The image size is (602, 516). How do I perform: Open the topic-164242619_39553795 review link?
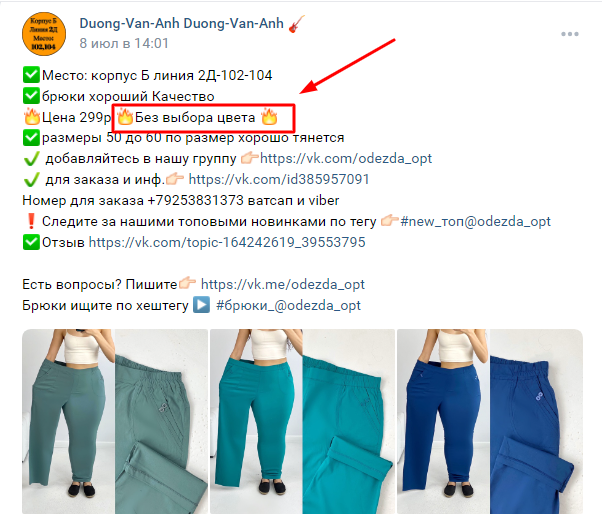pos(227,242)
